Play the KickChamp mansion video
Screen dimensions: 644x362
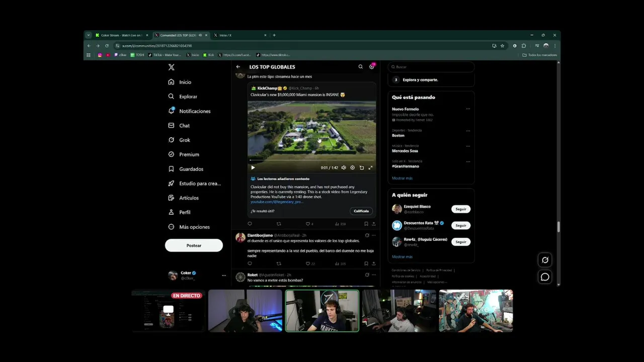(253, 167)
